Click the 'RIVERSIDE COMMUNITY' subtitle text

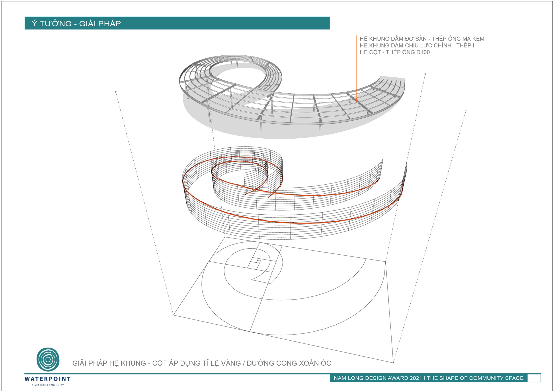pos(48,385)
